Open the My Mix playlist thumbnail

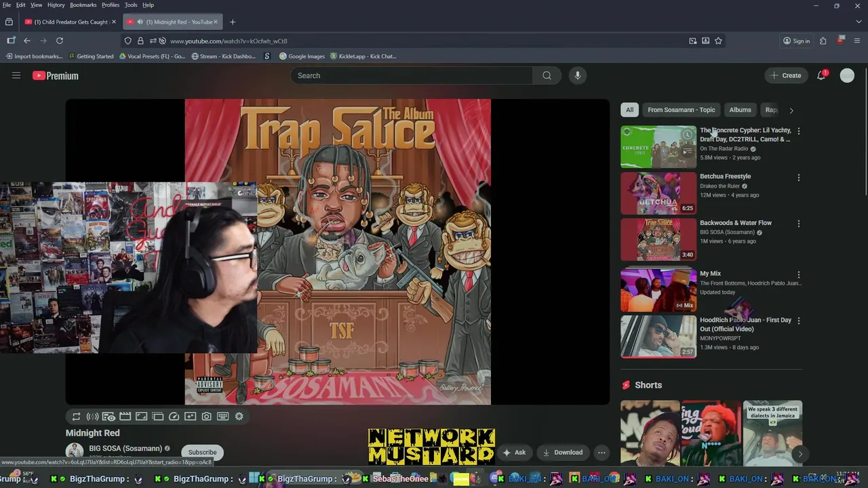(658, 290)
